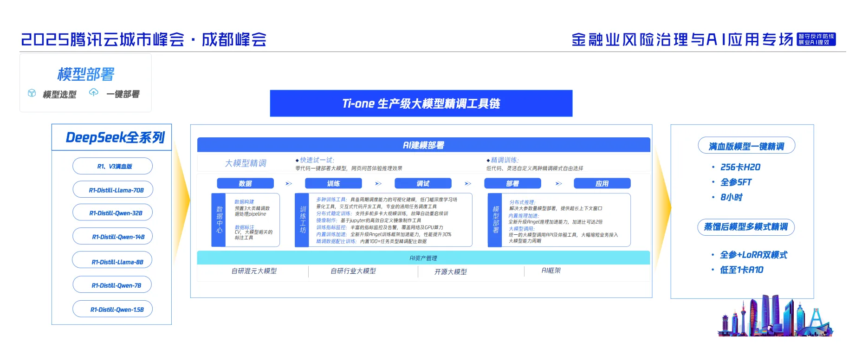This screenshot has height=355, width=868.
Task: Select the 自研混元大模型 column
Action: click(254, 271)
